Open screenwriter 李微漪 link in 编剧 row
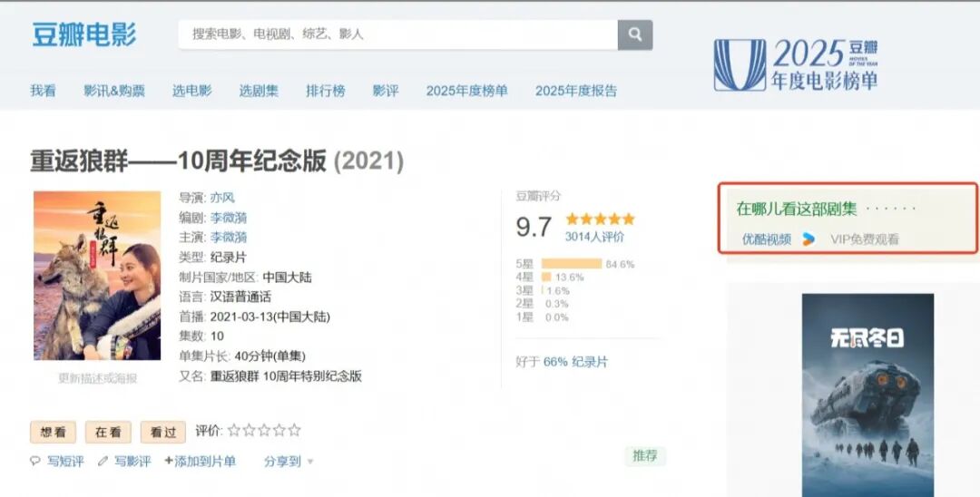This screenshot has width=980, height=497. [229, 218]
